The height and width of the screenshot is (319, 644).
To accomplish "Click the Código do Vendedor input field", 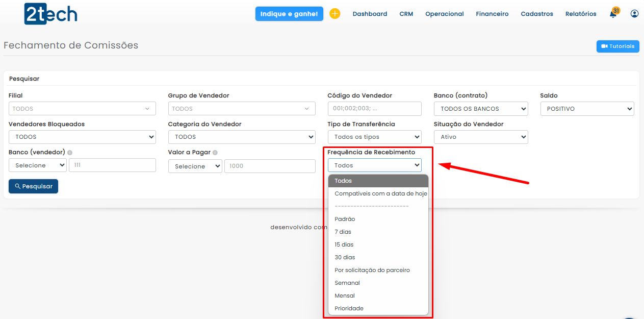I will pos(374,109).
